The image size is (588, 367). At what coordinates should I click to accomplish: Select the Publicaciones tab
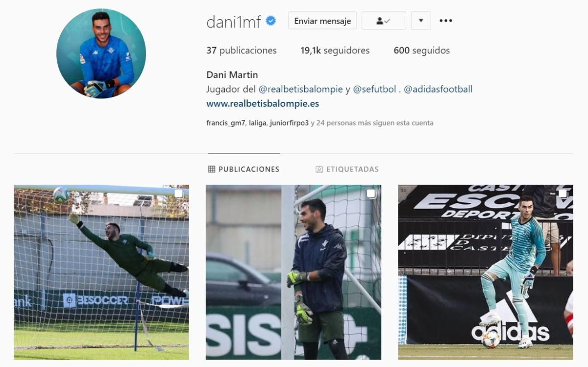pyautogui.click(x=244, y=169)
